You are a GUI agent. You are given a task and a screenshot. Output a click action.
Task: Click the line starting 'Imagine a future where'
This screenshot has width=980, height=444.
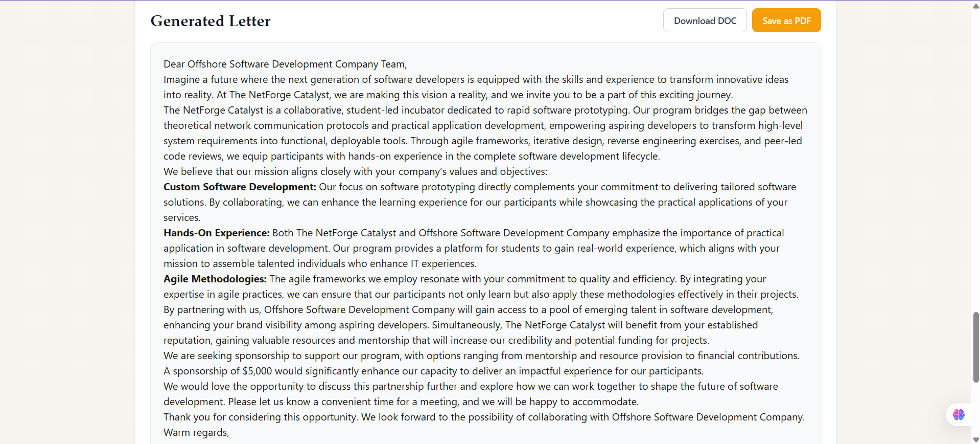tap(476, 79)
